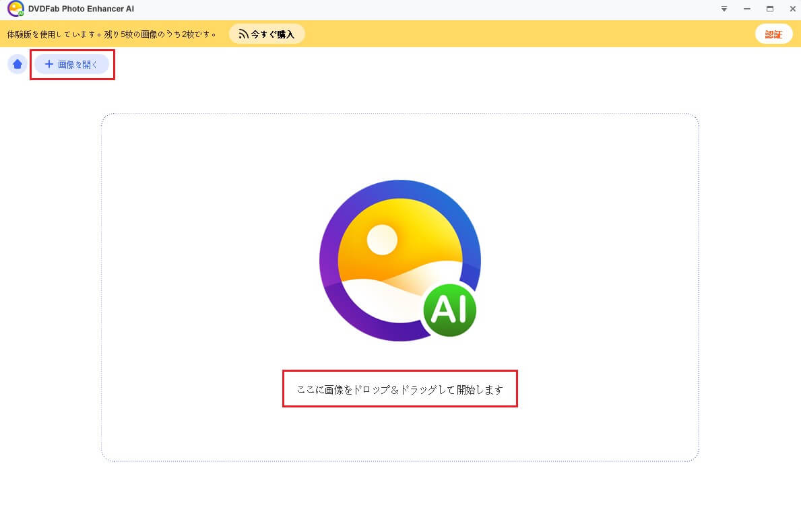
Task: Open an image with 画像を開く button
Action: click(x=72, y=65)
